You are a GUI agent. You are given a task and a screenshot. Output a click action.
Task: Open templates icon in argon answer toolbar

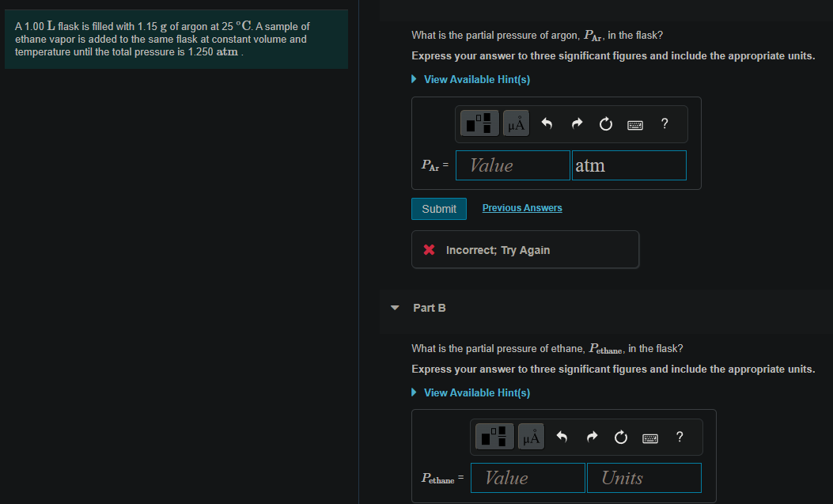pyautogui.click(x=479, y=123)
